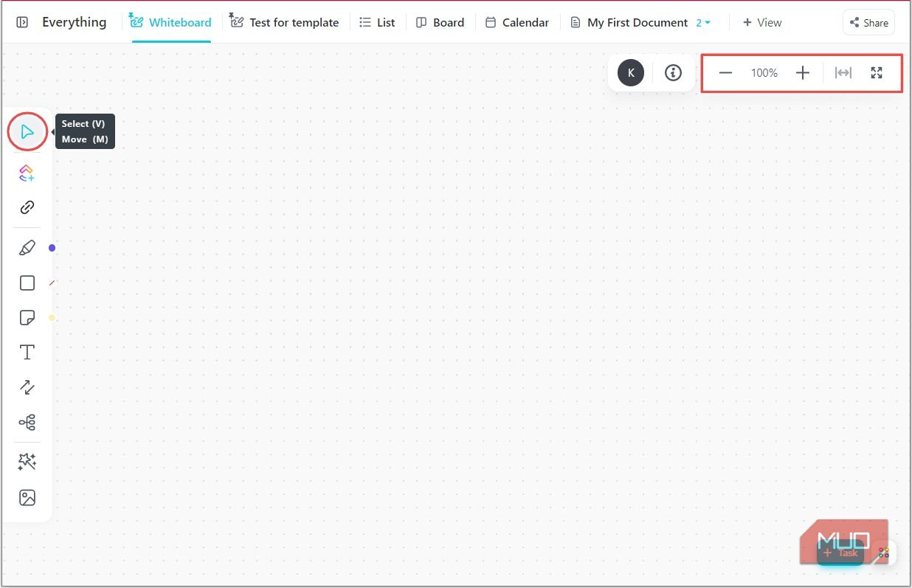Insert an image using the image tool
The height and width of the screenshot is (588, 912).
(27, 497)
